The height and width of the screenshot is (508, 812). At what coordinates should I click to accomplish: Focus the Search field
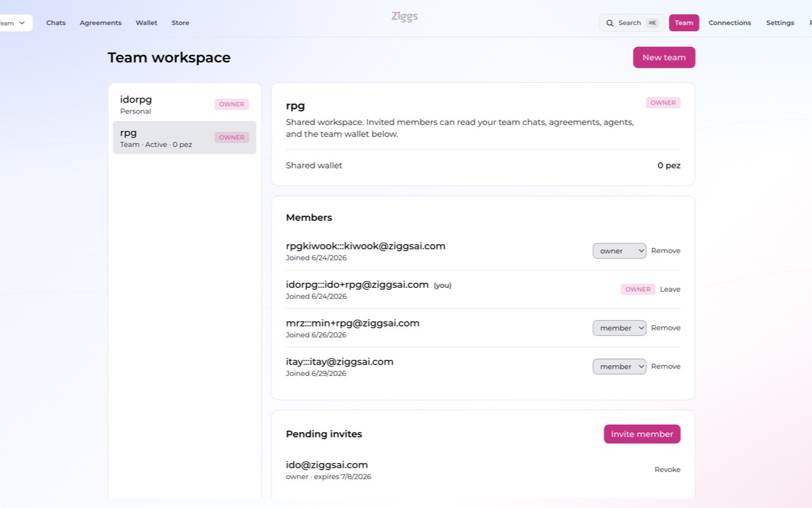point(632,23)
